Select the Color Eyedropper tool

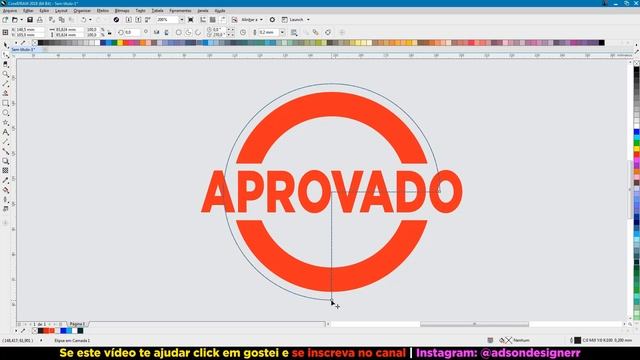click(x=6, y=180)
